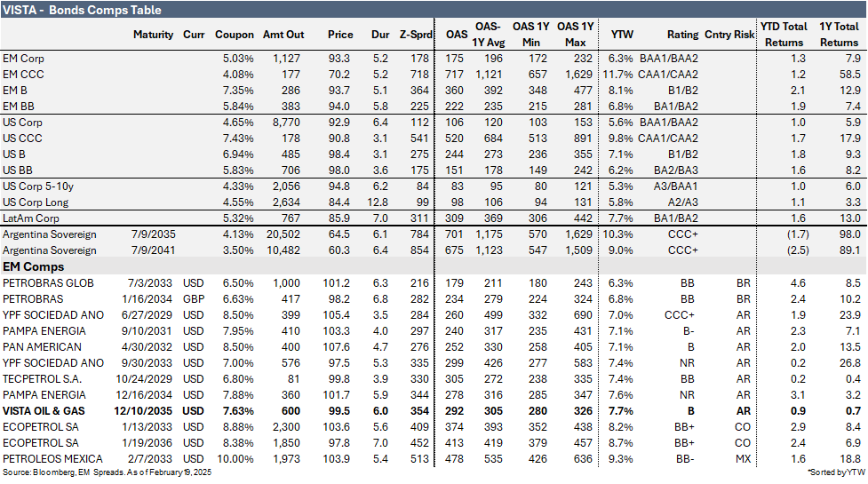Select the 'Cntry Risk' column header
Viewport: 868px width, 484px height.
click(729, 35)
